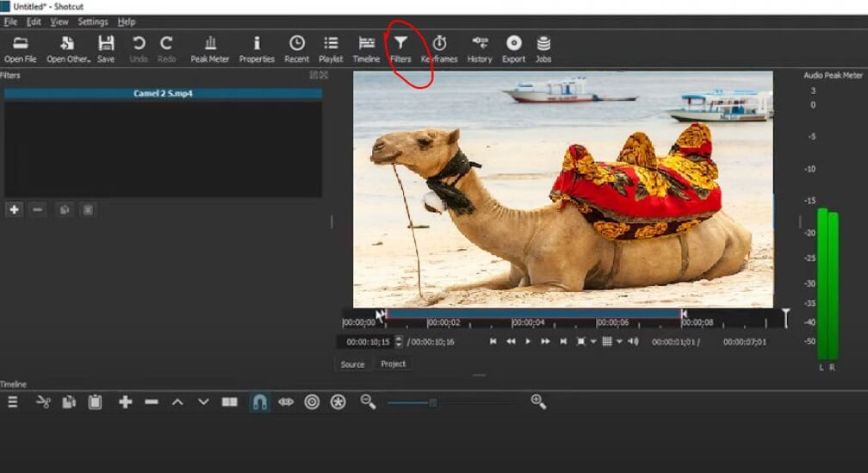Show the Playlist panel
The height and width of the screenshot is (473, 868).
tap(331, 49)
